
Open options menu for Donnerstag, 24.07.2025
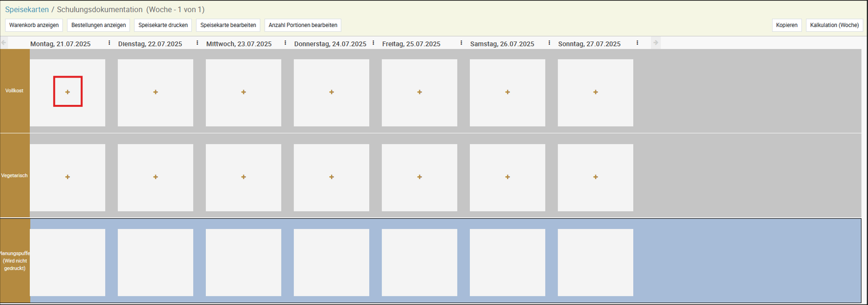coord(374,43)
